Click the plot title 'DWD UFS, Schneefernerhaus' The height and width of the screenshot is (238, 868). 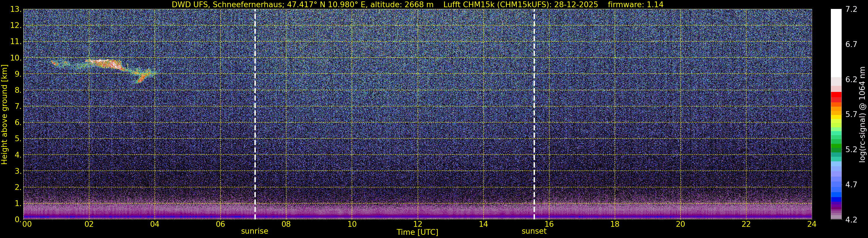(x=227, y=5)
